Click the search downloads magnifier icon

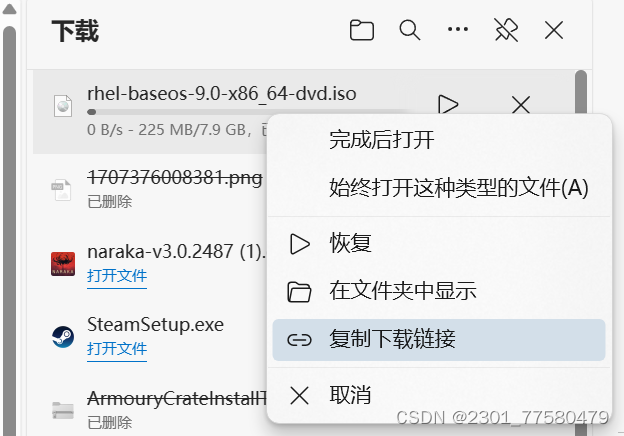point(410,30)
